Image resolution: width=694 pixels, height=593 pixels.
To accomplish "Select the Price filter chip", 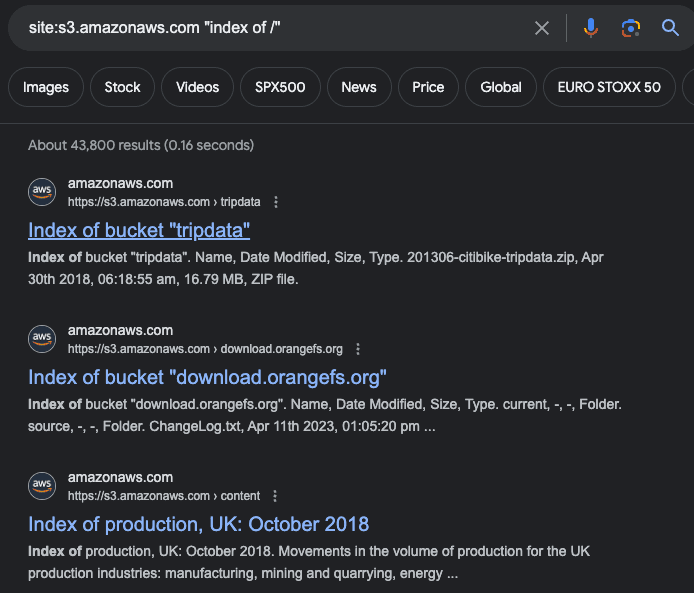I will (428, 87).
